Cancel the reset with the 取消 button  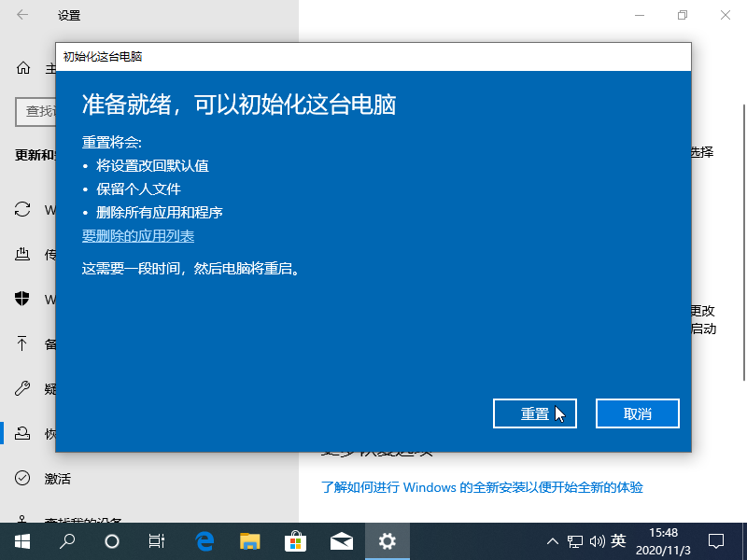(638, 413)
